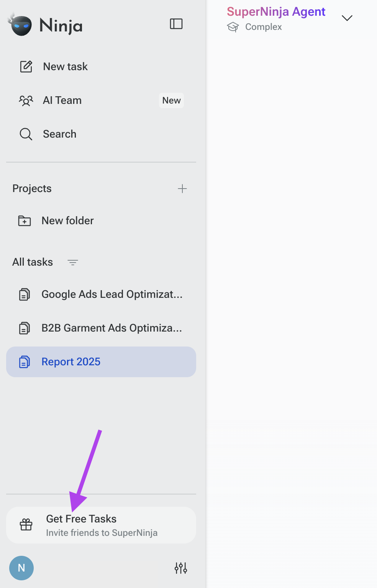This screenshot has height=588, width=377.
Task: Click Get Free Tasks invite button
Action: click(x=101, y=525)
